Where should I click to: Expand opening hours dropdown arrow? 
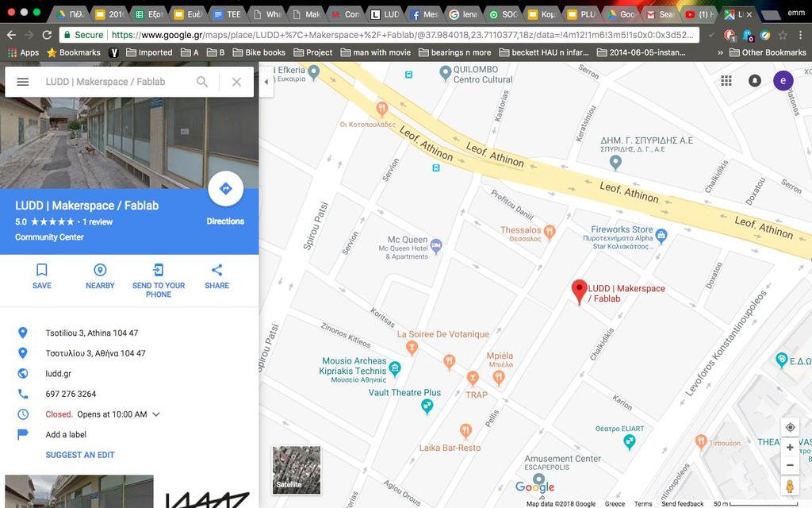pyautogui.click(x=156, y=414)
